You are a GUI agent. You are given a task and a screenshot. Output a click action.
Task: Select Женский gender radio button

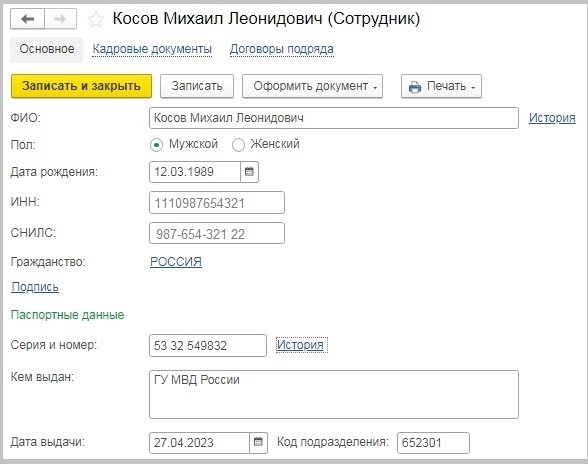tap(238, 144)
